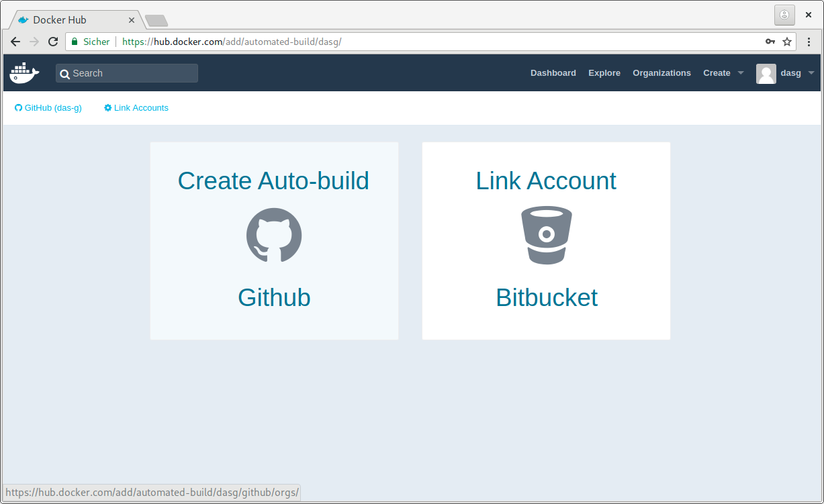Click the gear icon beside Link Accounts

click(108, 107)
